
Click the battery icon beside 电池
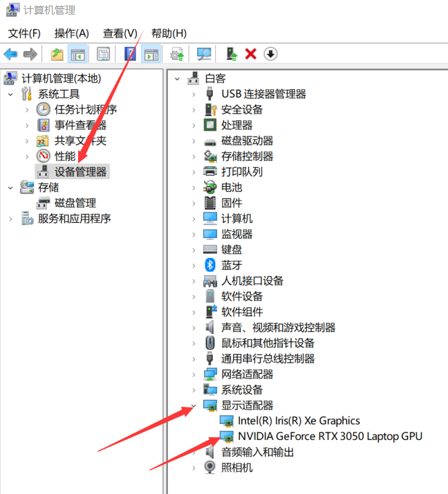point(210,187)
